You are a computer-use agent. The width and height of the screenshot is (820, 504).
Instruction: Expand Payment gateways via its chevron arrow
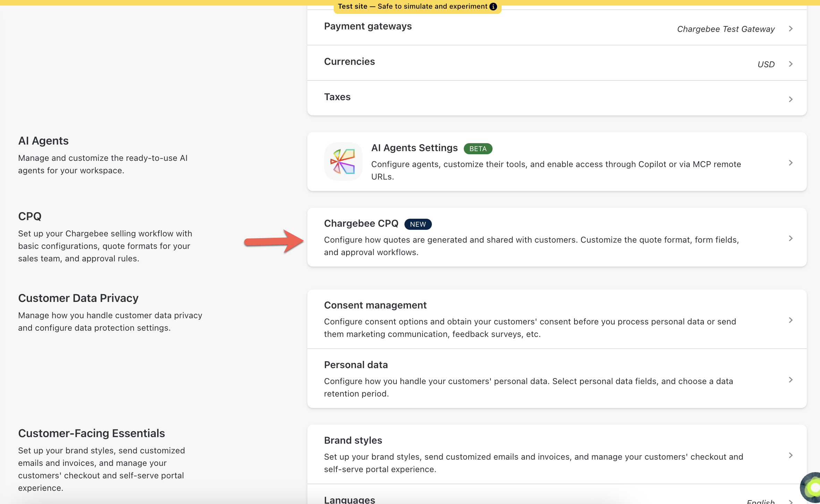791,29
